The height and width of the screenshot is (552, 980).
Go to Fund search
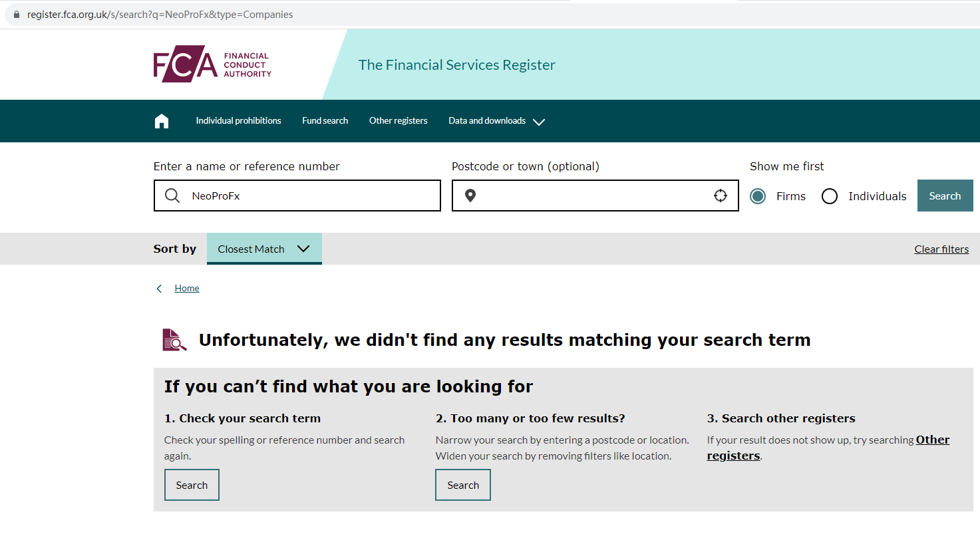coord(325,121)
